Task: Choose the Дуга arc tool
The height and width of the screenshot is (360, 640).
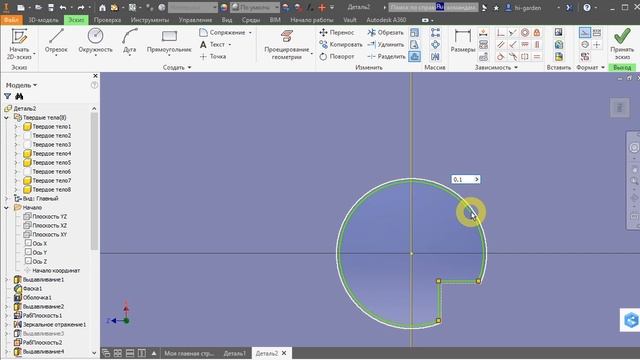Action: (x=129, y=41)
